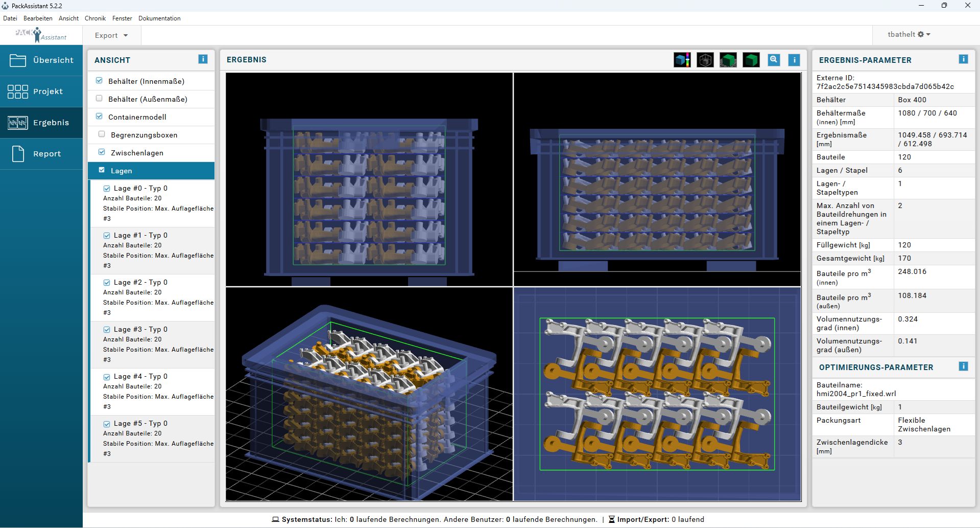Open the Export dropdown
The width and height of the screenshot is (980, 528).
[x=111, y=35]
